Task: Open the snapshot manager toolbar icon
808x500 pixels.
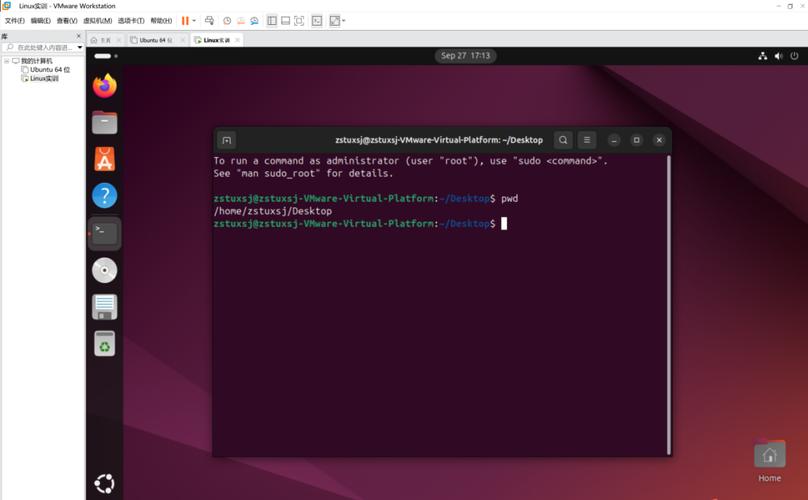Action: click(255, 21)
